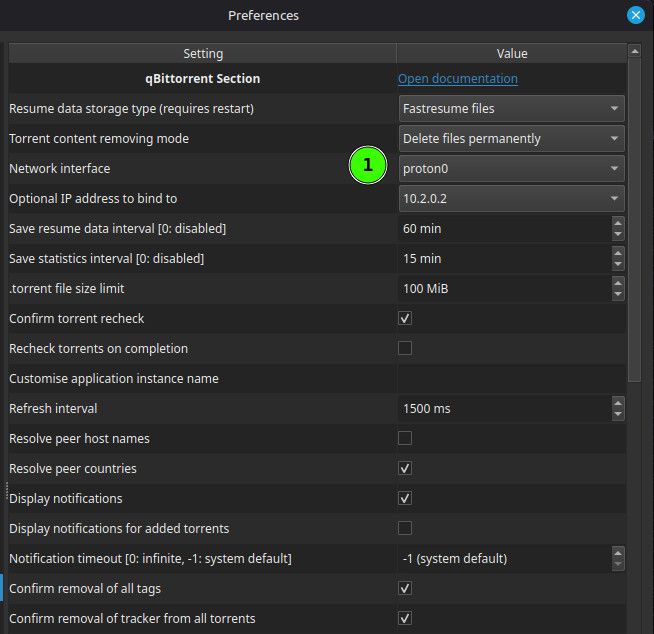Enable Display notifications for added torrents

tap(405, 528)
